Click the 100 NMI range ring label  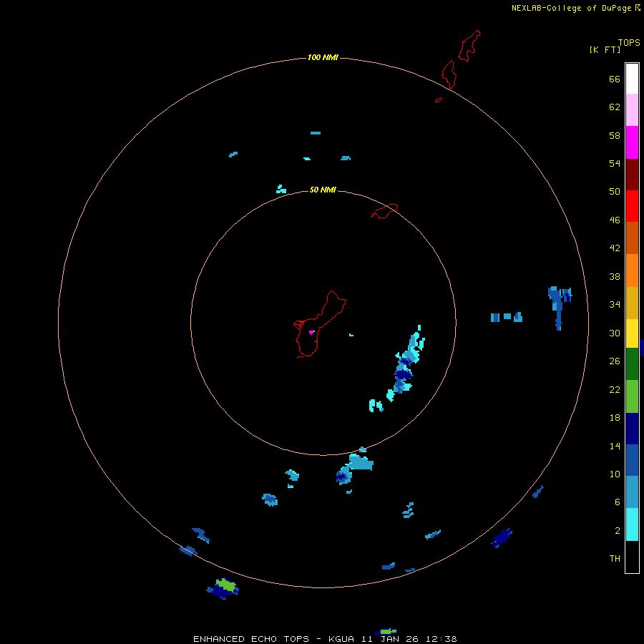click(x=323, y=57)
